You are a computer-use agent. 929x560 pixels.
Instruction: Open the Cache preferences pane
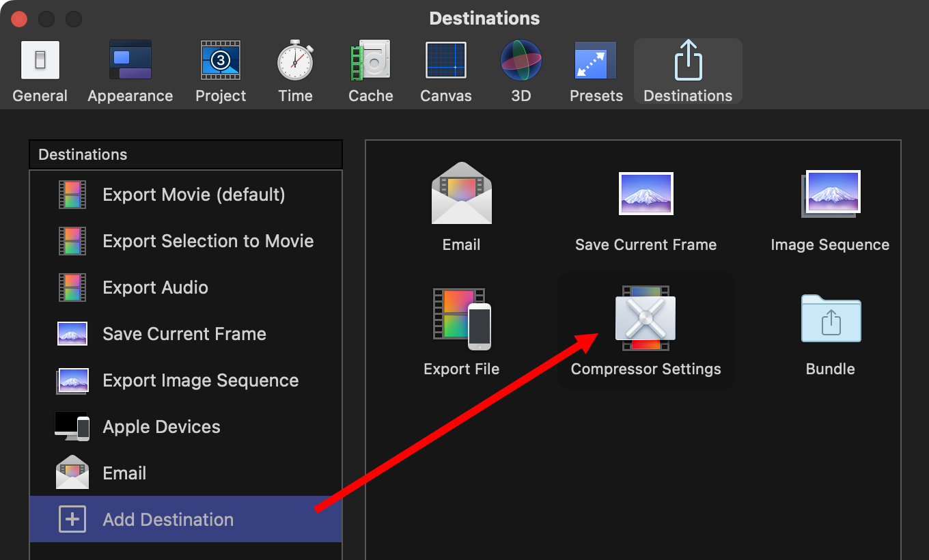[370, 72]
